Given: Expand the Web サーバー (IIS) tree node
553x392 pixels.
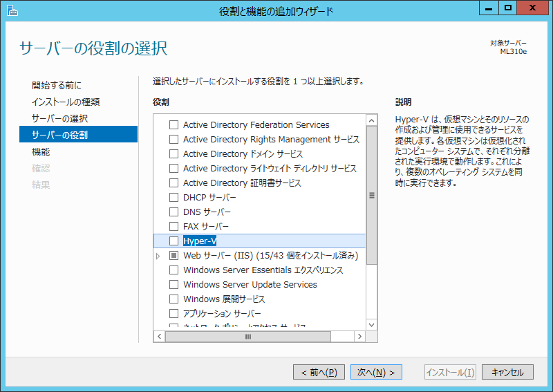Looking at the screenshot, I should 158,256.
